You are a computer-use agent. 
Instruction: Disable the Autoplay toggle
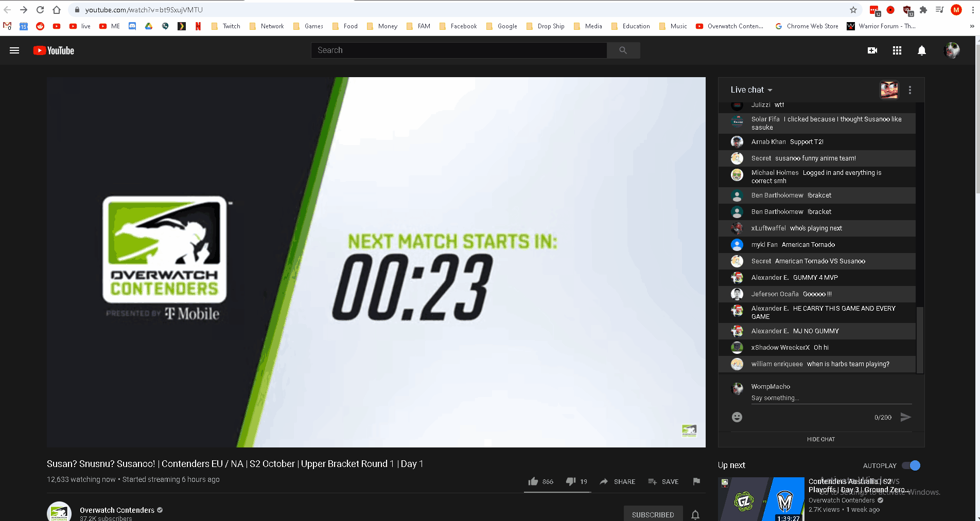(x=911, y=465)
